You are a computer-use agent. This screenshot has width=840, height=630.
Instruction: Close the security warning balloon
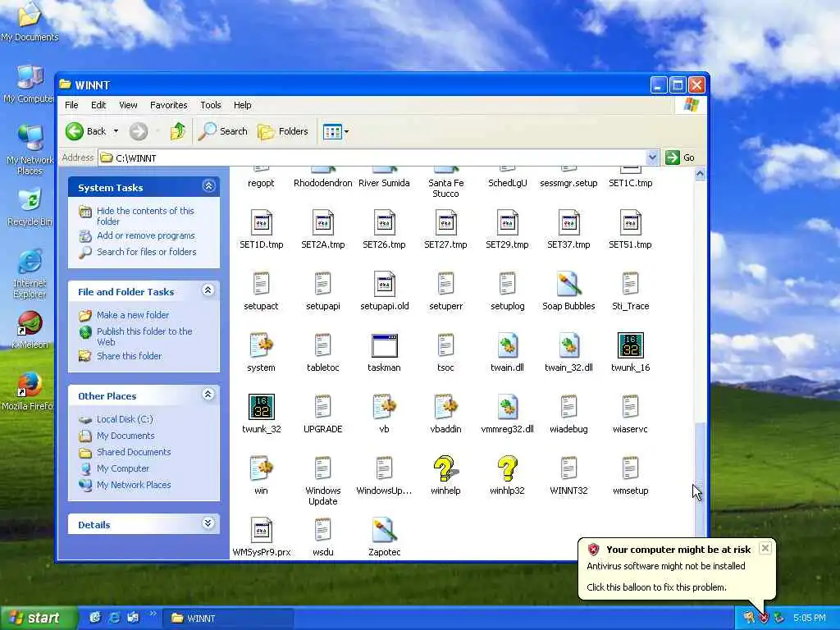[765, 548]
